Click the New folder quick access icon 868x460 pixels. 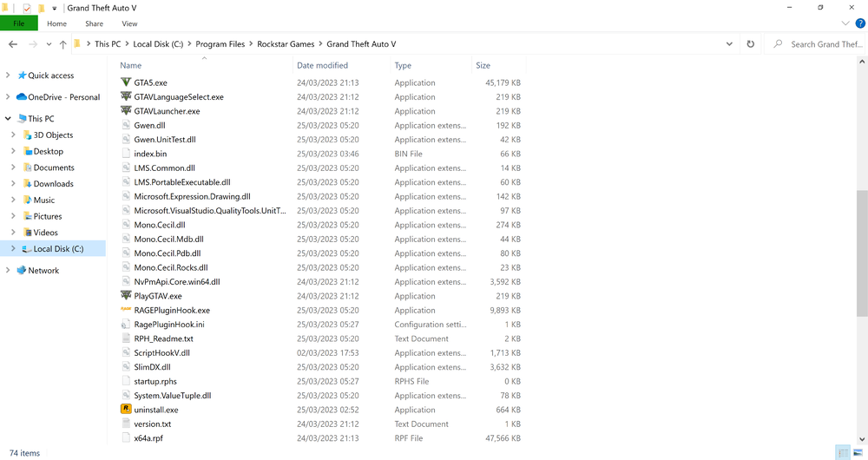pyautogui.click(x=41, y=9)
